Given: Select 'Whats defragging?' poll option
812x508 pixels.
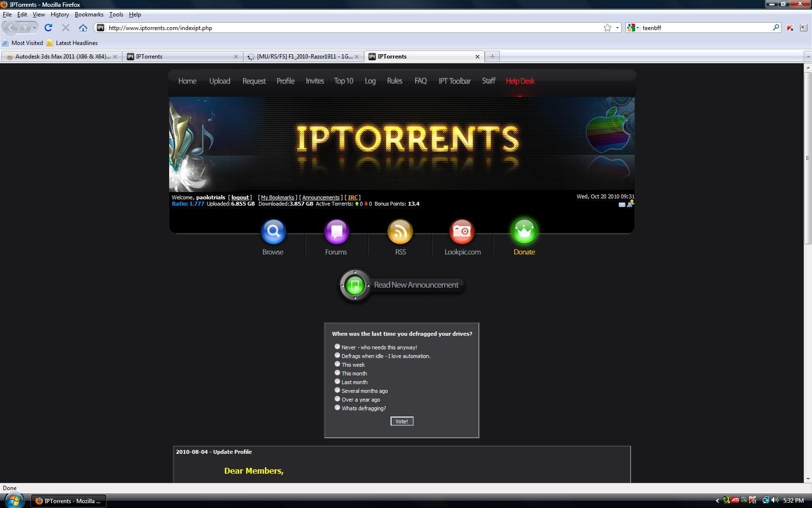Looking at the screenshot, I should point(337,407).
